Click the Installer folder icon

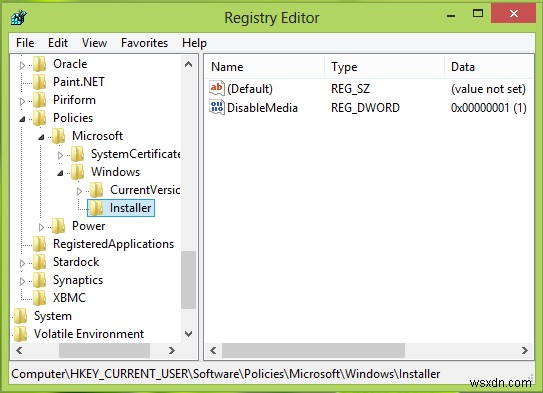click(x=97, y=208)
